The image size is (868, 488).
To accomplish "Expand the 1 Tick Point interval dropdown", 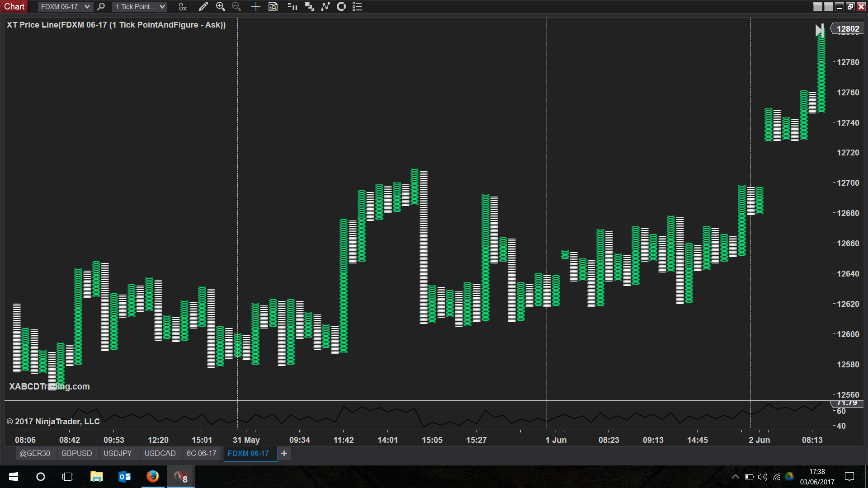I will [x=162, y=7].
